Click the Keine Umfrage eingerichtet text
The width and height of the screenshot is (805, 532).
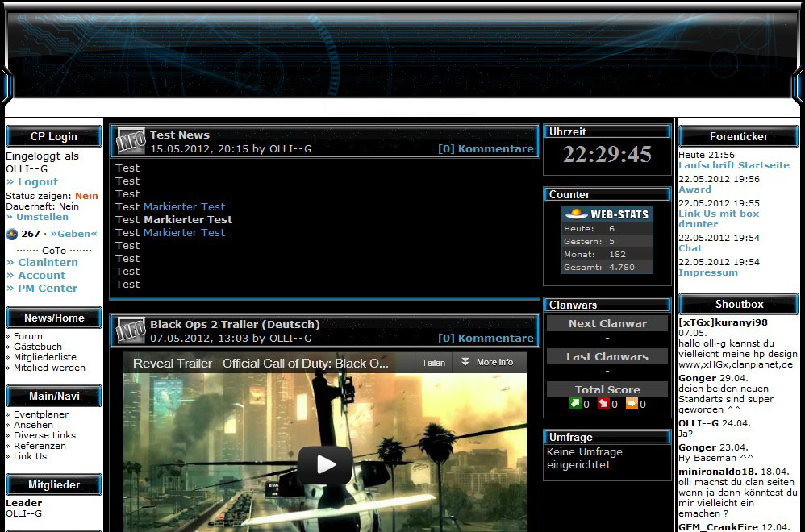click(x=585, y=458)
